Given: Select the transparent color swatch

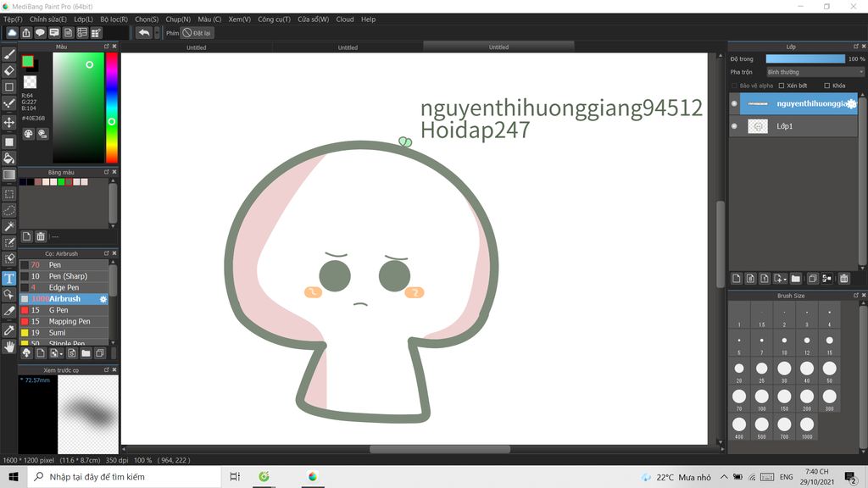Looking at the screenshot, I should click(x=30, y=82).
